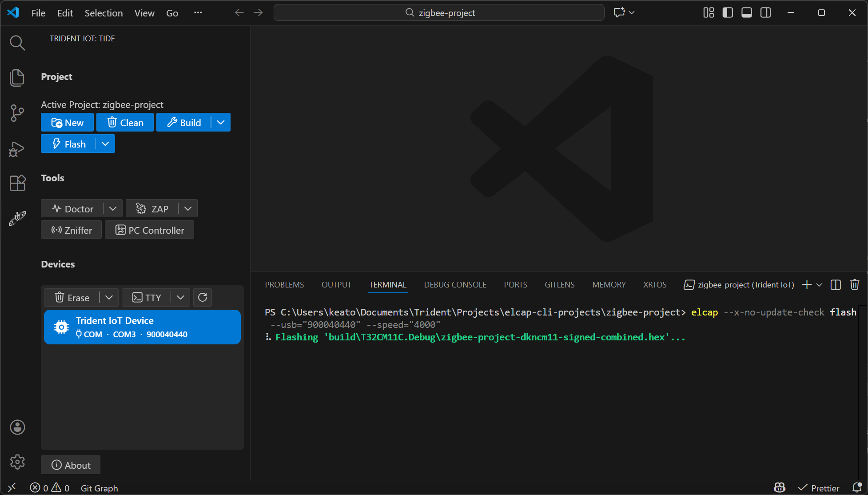The image size is (868, 495).
Task: Select the Trident IoT TIDE activity icon
Action: (17, 218)
